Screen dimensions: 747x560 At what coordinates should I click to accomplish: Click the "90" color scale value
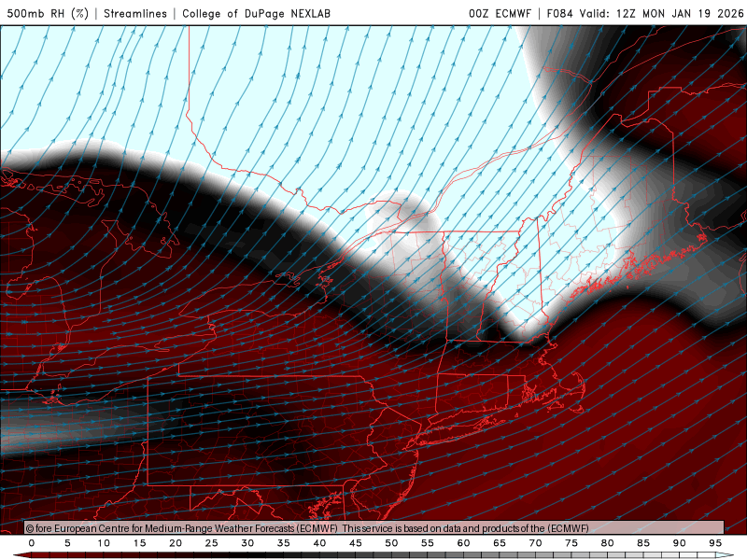click(680, 543)
